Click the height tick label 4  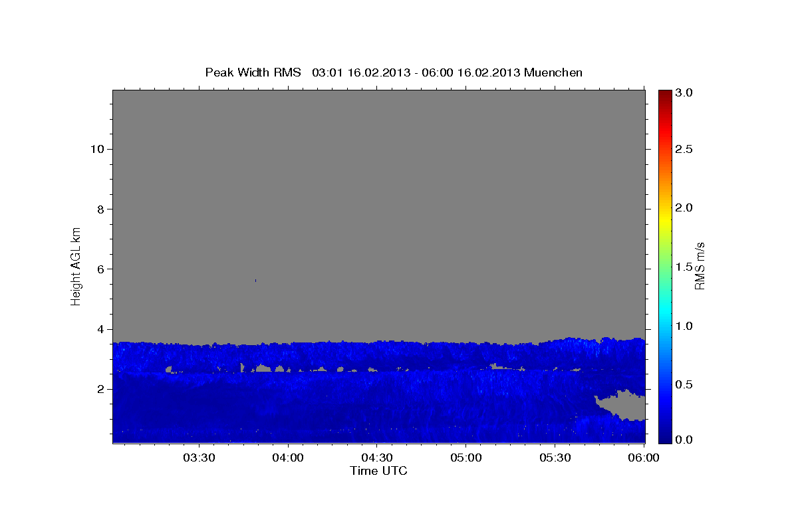point(99,329)
